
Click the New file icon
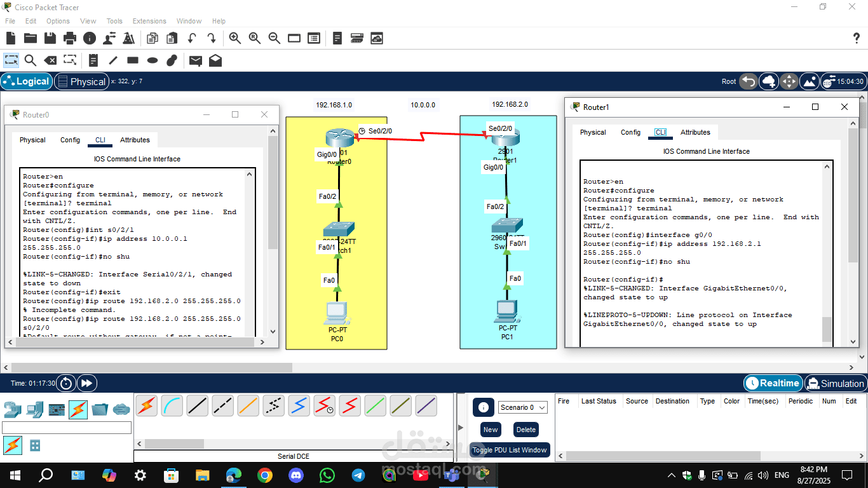[11, 38]
